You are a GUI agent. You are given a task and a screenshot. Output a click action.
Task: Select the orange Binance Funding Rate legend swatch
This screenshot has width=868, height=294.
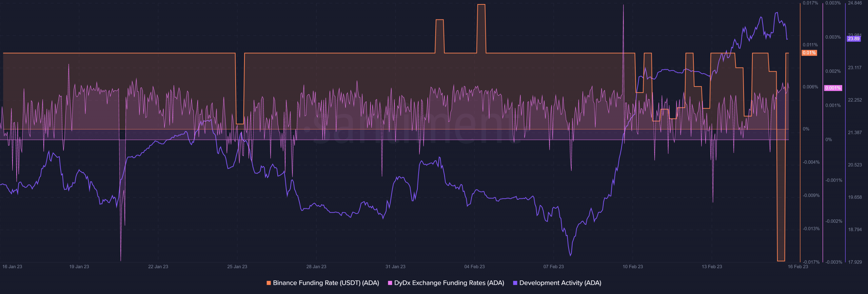(269, 283)
